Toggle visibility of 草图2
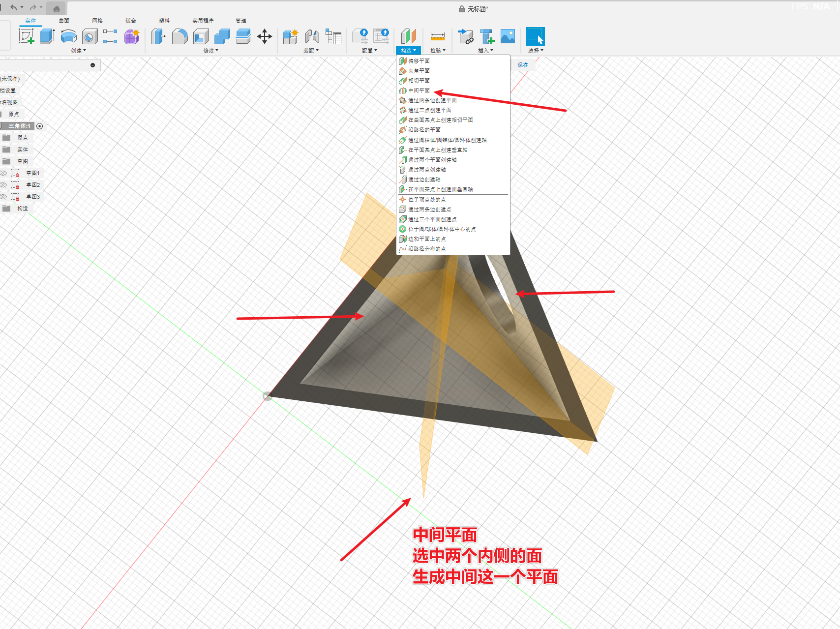This screenshot has height=629, width=840. click(x=3, y=185)
